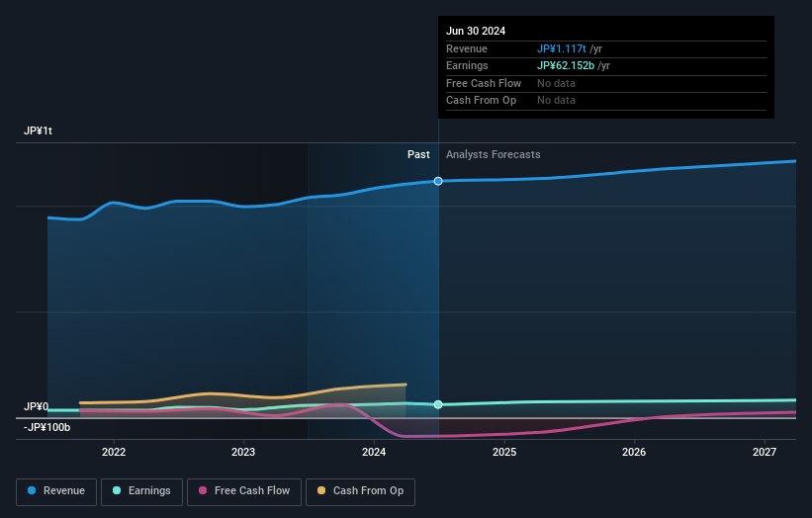Screen dimensions: 812x518
Task: Click the Analysts Forecasts label
Action: point(493,155)
